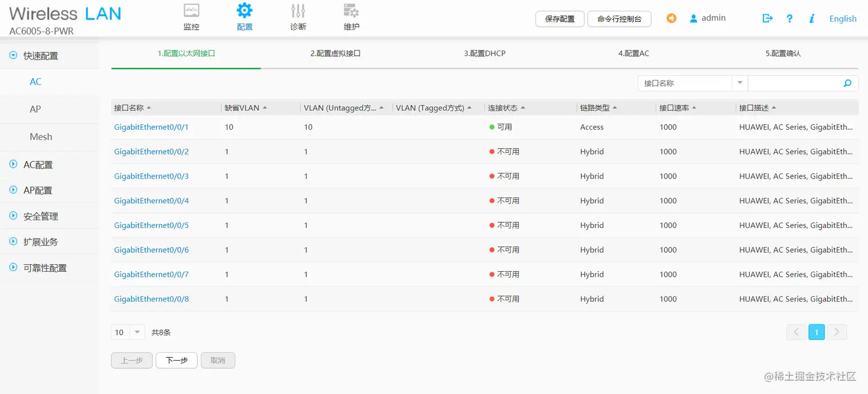
Task: Click the search magnifier icon
Action: (x=847, y=83)
